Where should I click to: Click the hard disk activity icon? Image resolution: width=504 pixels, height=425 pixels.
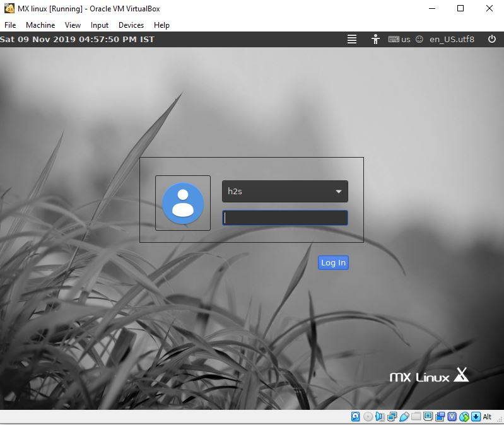(356, 417)
